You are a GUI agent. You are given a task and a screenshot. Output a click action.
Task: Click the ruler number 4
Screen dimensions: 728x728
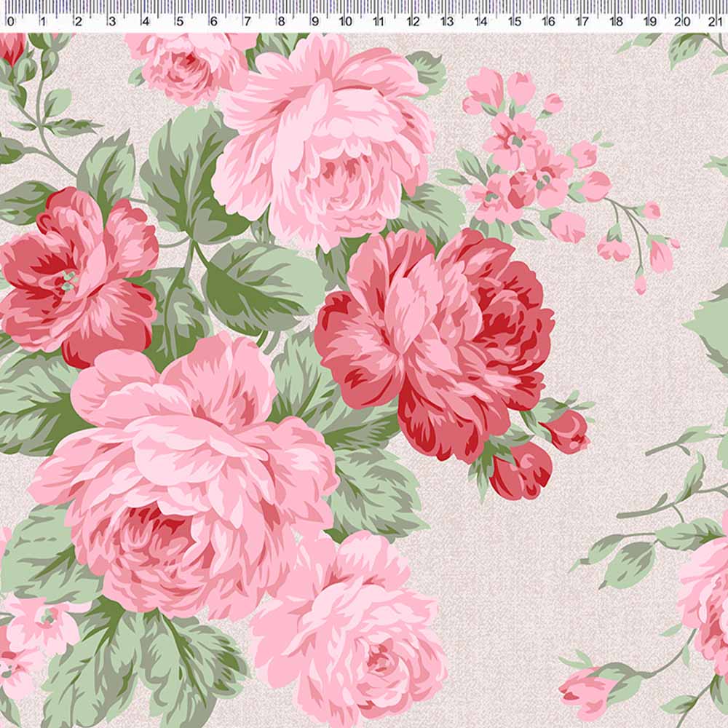(x=146, y=21)
